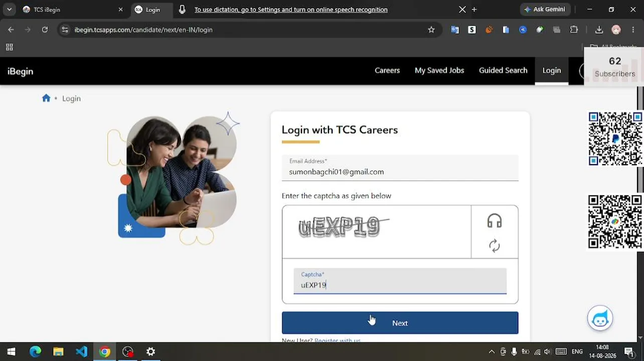Go to home via breadcrumb house icon
This screenshot has width=644, height=361.
(46, 98)
